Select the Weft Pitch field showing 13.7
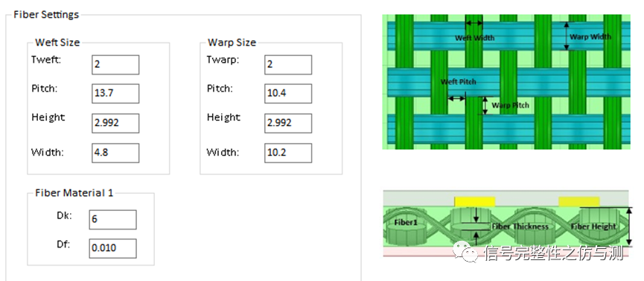This screenshot has height=281, width=644. click(115, 94)
